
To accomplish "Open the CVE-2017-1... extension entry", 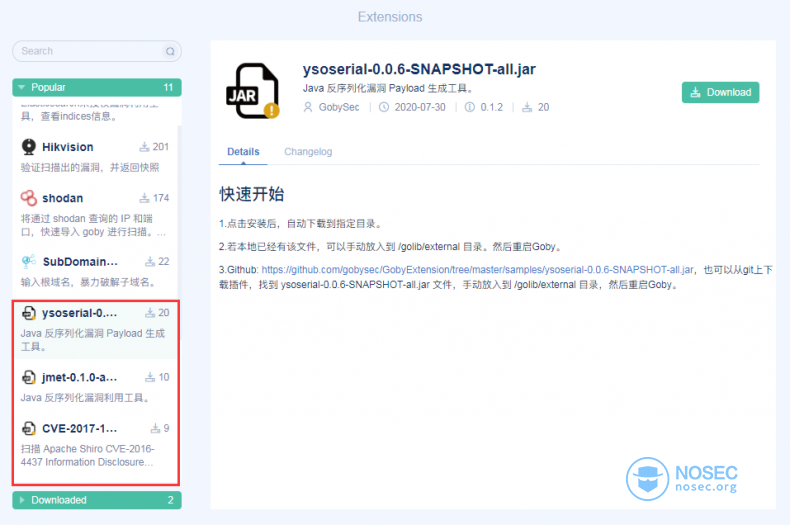I will point(95,445).
